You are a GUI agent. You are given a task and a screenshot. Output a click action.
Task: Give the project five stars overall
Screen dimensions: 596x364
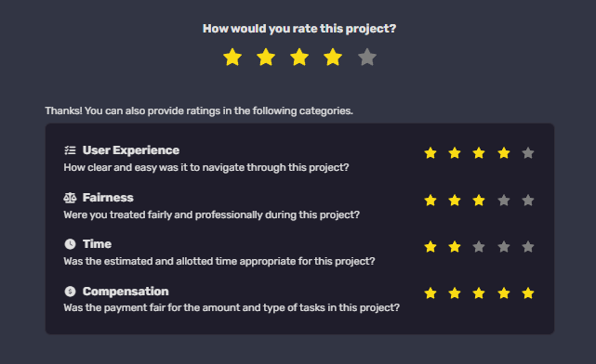pos(367,58)
